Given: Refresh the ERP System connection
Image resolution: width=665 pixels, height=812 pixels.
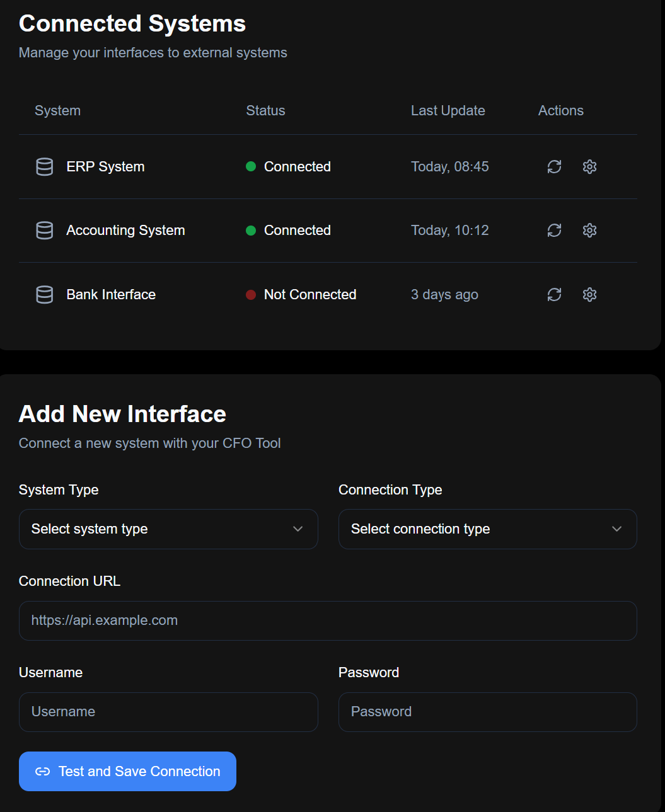Looking at the screenshot, I should click(554, 167).
